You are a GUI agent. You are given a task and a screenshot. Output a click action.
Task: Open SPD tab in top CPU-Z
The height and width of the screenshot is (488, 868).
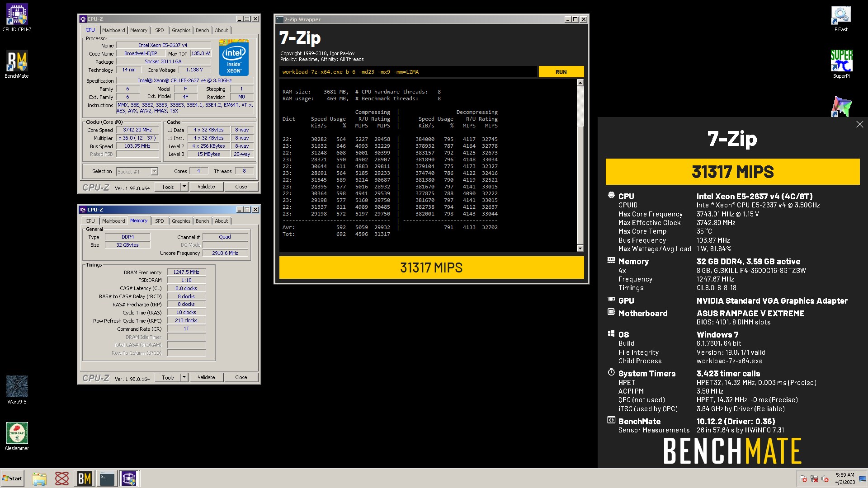pos(160,30)
